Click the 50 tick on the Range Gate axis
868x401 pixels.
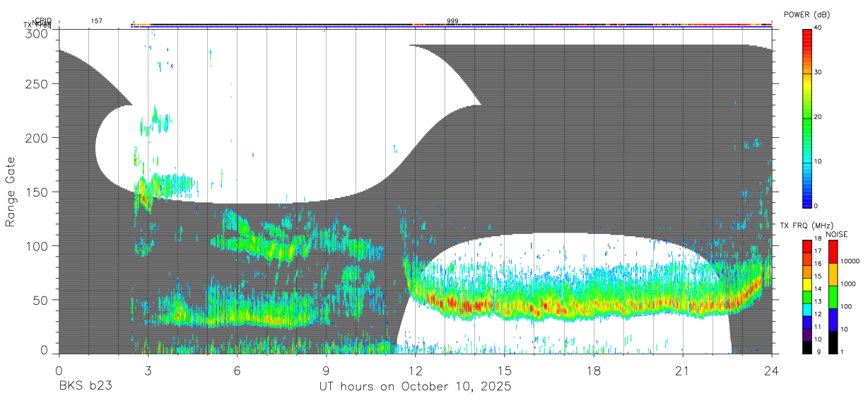[41, 300]
